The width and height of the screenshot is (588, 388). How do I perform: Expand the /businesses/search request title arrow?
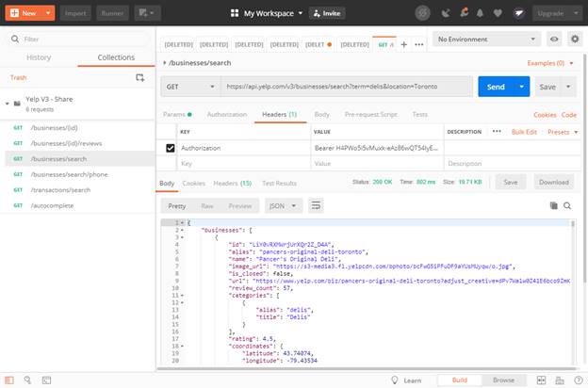[164, 63]
